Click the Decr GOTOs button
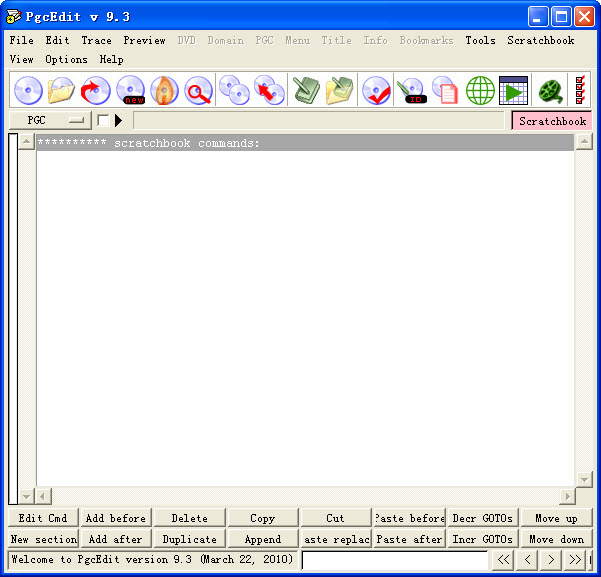Screen dimensions: 601x577 click(483, 518)
